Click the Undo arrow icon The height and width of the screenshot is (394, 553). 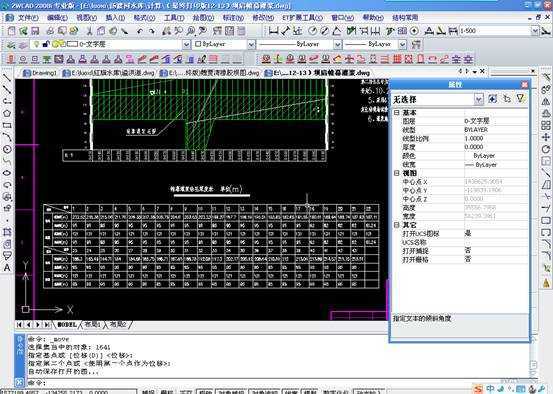point(140,31)
